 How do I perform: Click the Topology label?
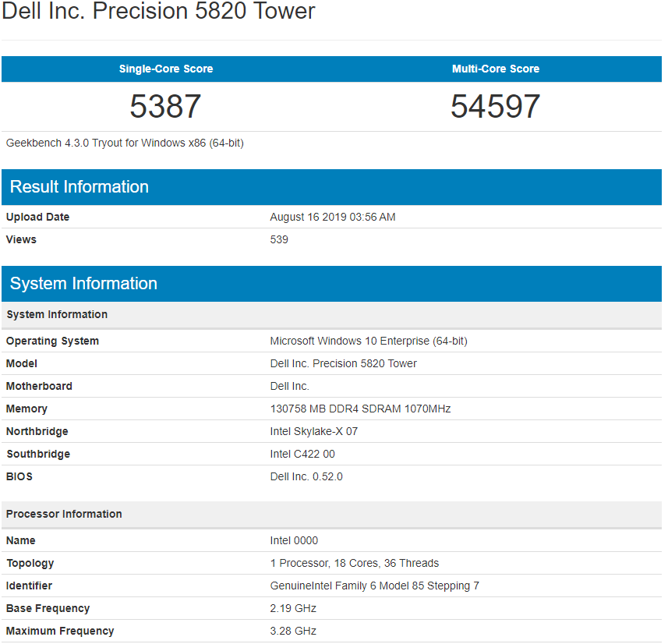pos(30,563)
